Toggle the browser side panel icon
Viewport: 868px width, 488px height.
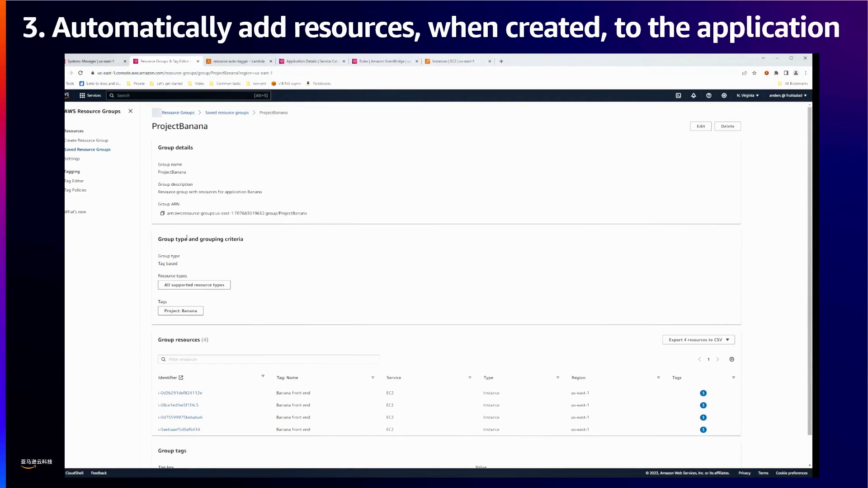click(x=786, y=73)
